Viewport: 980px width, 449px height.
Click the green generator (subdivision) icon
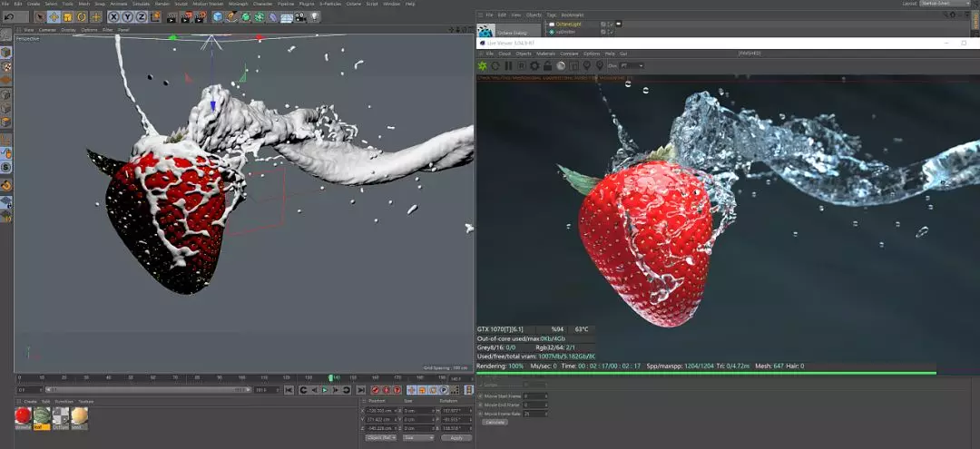tap(246, 17)
